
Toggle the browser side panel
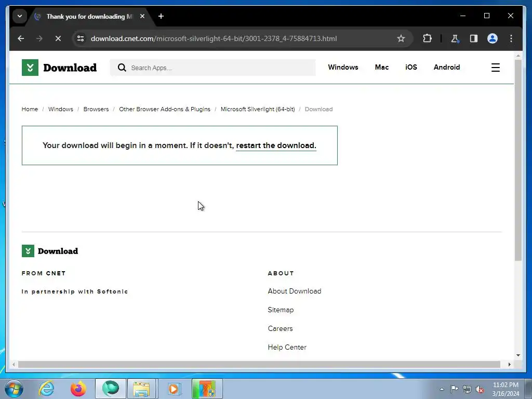tap(474, 38)
